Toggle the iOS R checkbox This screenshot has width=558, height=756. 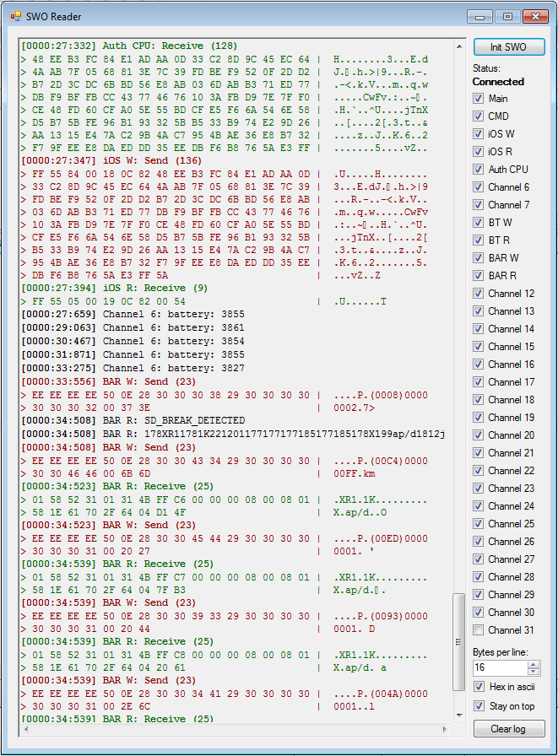(478, 151)
